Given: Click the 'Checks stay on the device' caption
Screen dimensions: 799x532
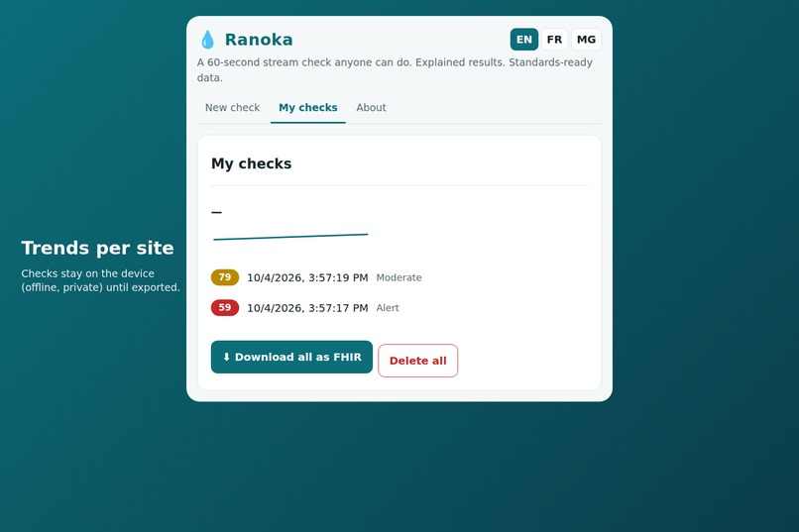Looking at the screenshot, I should [x=100, y=280].
